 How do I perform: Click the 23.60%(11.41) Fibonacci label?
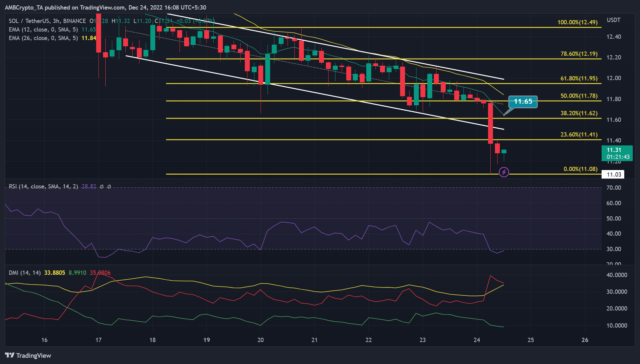click(x=579, y=135)
